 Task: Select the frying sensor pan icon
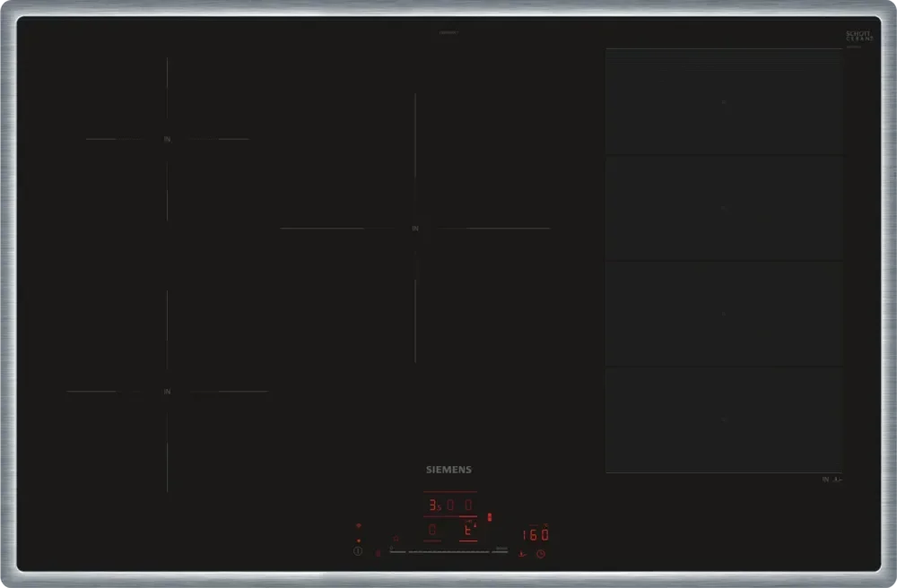click(x=522, y=553)
